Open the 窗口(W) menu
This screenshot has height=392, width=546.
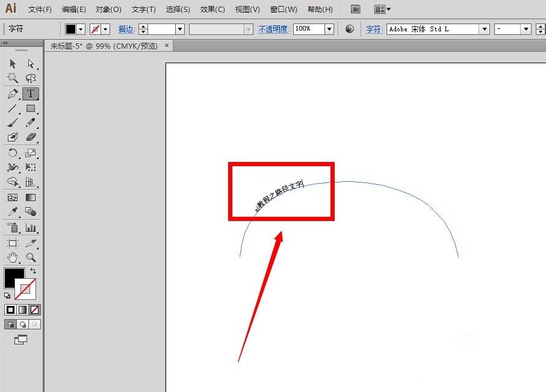pyautogui.click(x=284, y=10)
